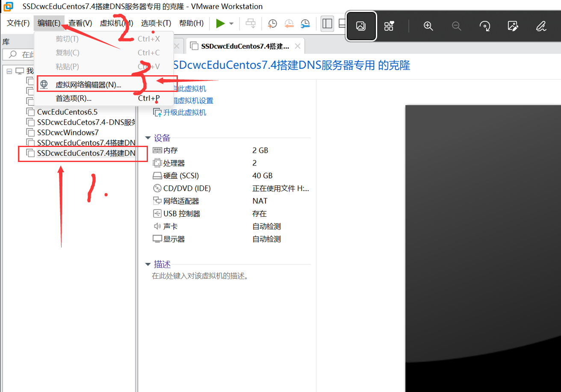The width and height of the screenshot is (561, 392).
Task: Open the 选项卡(T) menu
Action: [x=156, y=23]
